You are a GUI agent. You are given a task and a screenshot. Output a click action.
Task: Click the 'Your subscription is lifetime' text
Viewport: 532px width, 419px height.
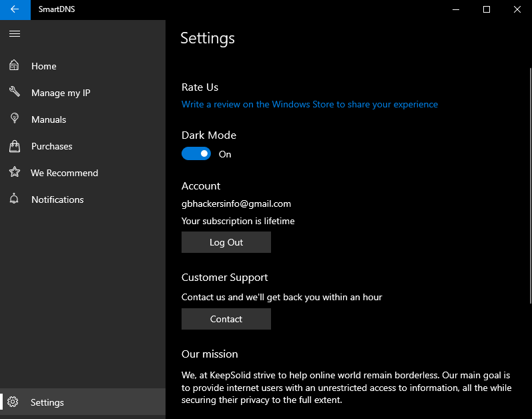pyautogui.click(x=238, y=221)
